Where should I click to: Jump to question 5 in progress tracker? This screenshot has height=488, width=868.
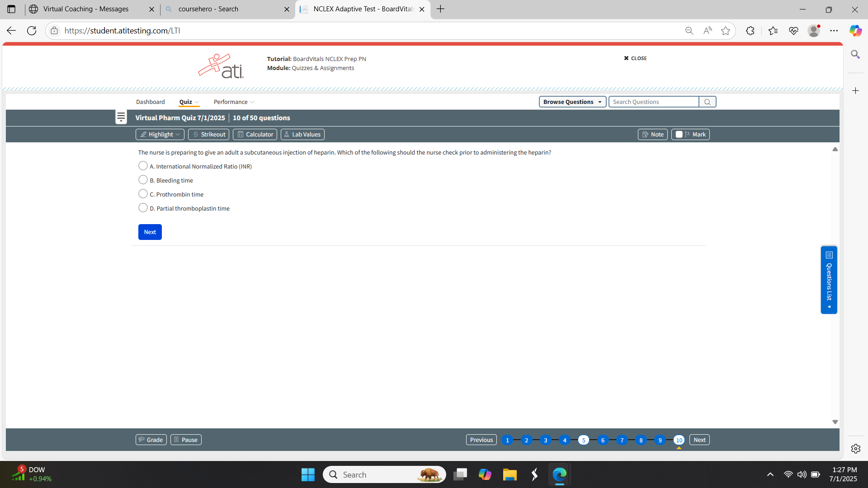(x=583, y=440)
